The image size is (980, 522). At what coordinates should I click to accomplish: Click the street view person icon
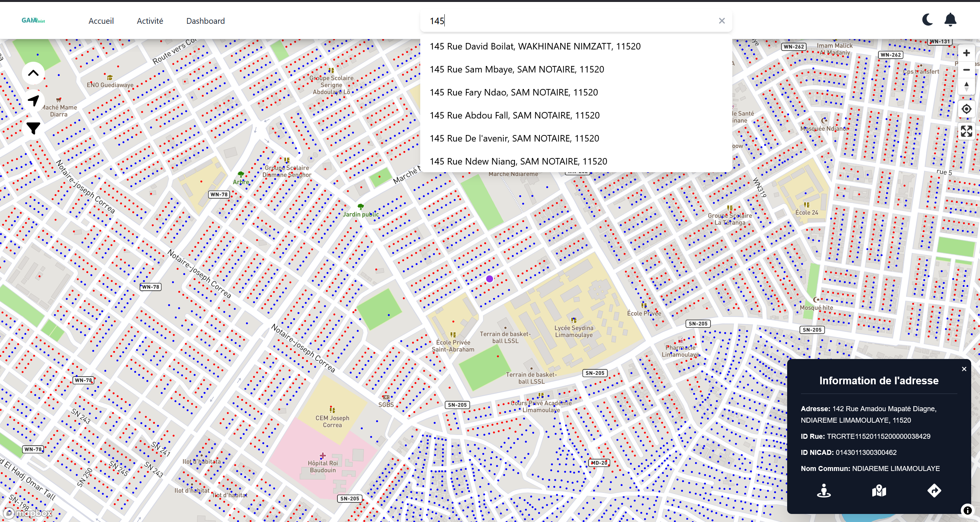[x=824, y=491]
